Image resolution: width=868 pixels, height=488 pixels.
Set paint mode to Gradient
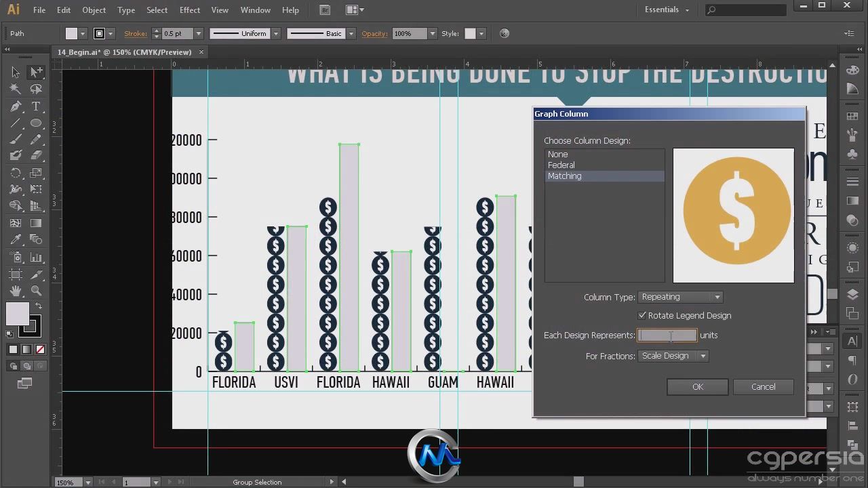coord(26,350)
